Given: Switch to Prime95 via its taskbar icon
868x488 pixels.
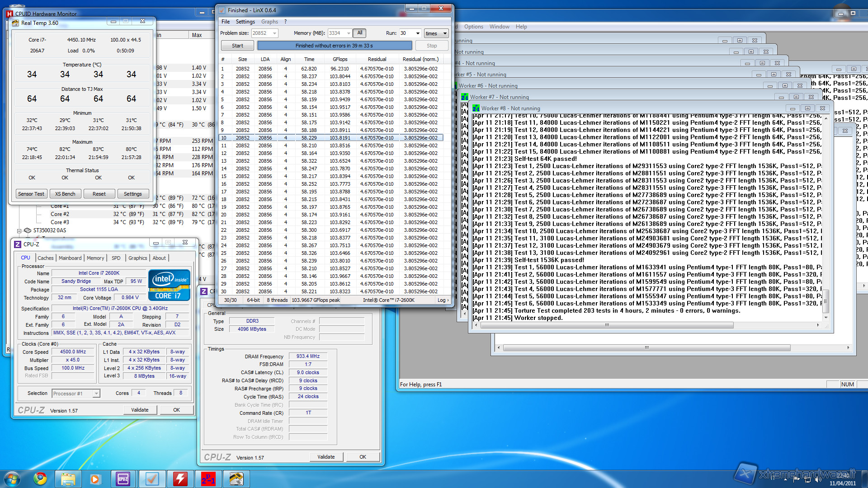Looking at the screenshot, I should (x=208, y=479).
